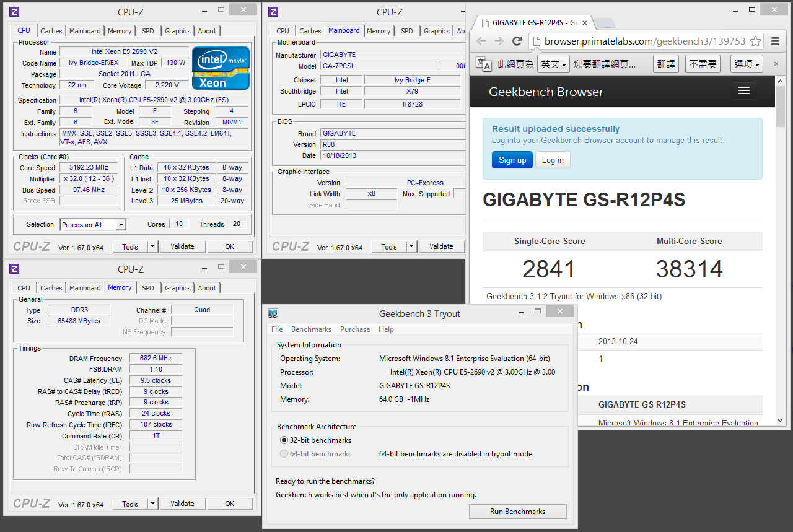Image resolution: width=793 pixels, height=532 pixels.
Task: Click the CPU-Z logo icon in the Mainboard window title bar
Action: tap(273, 12)
